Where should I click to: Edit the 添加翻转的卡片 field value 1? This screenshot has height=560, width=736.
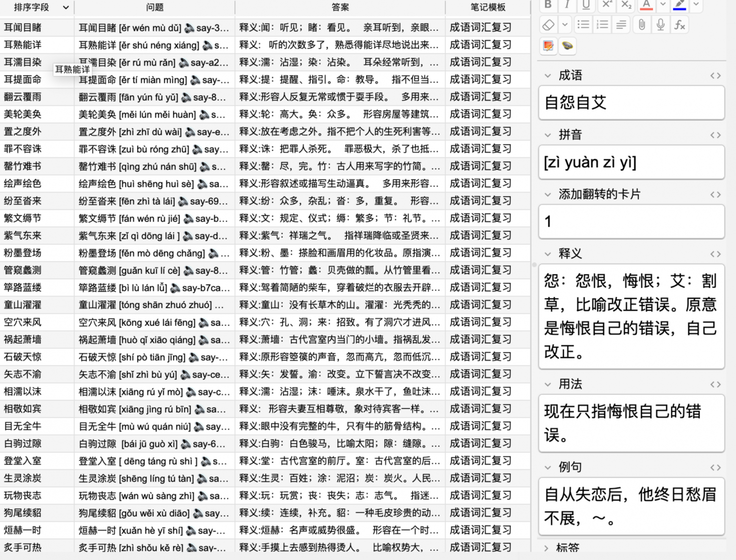point(631,221)
